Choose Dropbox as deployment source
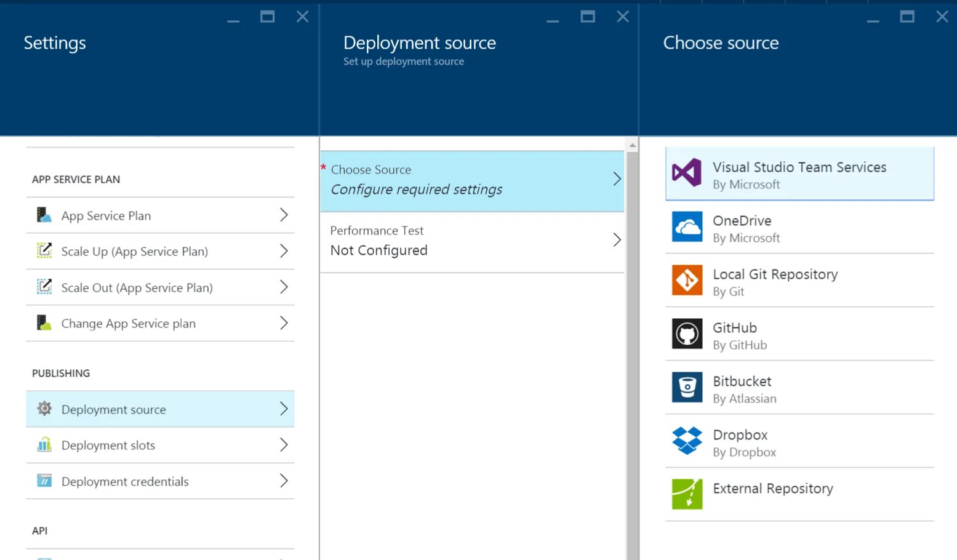The height and width of the screenshot is (560, 957). [799, 441]
